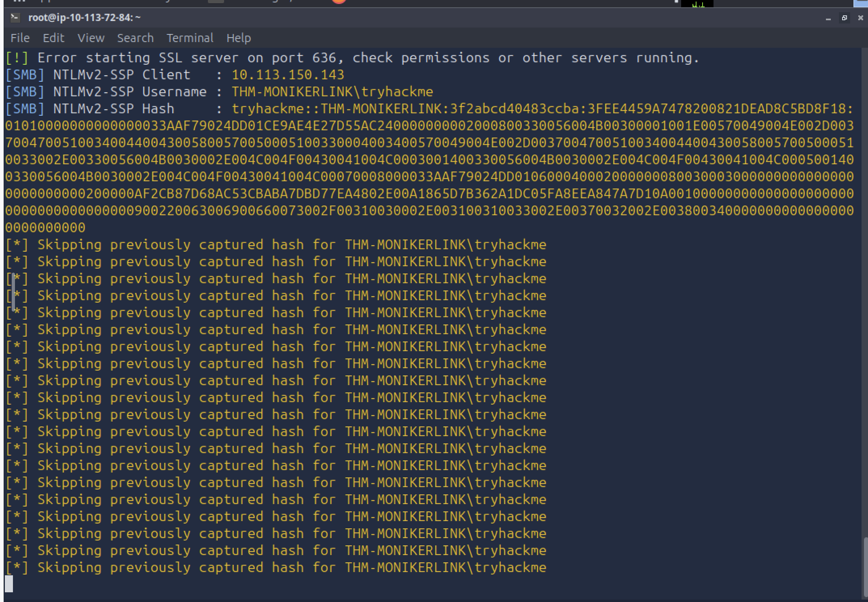Minimize the terminal window
Viewport: 868px width, 602px height.
tap(828, 18)
